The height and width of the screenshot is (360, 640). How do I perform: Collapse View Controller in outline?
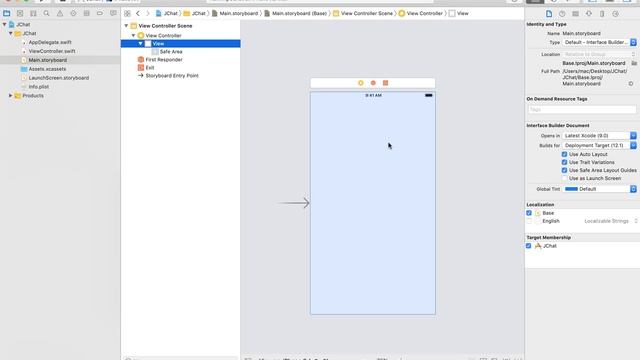pos(133,36)
